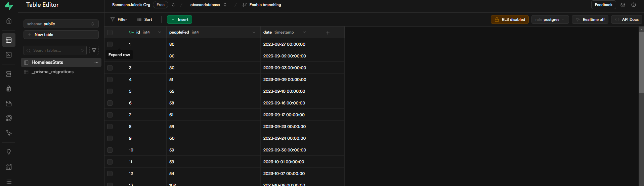Click date cell 2023-09-16 00:00:00
Viewport: 644px width, 186px height.
pyautogui.click(x=286, y=103)
